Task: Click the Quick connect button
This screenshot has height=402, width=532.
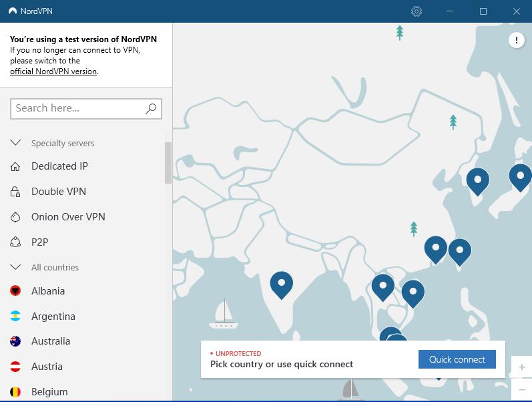Action: pos(457,359)
